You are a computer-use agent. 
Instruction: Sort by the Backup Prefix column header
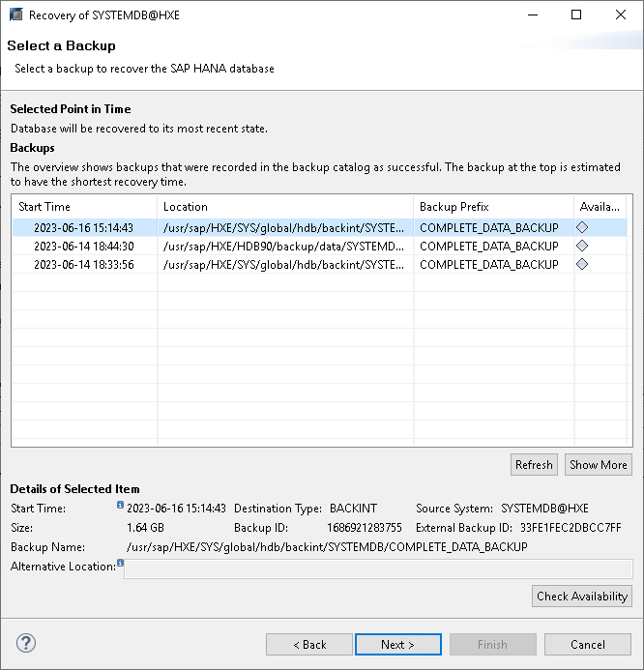[x=493, y=207]
